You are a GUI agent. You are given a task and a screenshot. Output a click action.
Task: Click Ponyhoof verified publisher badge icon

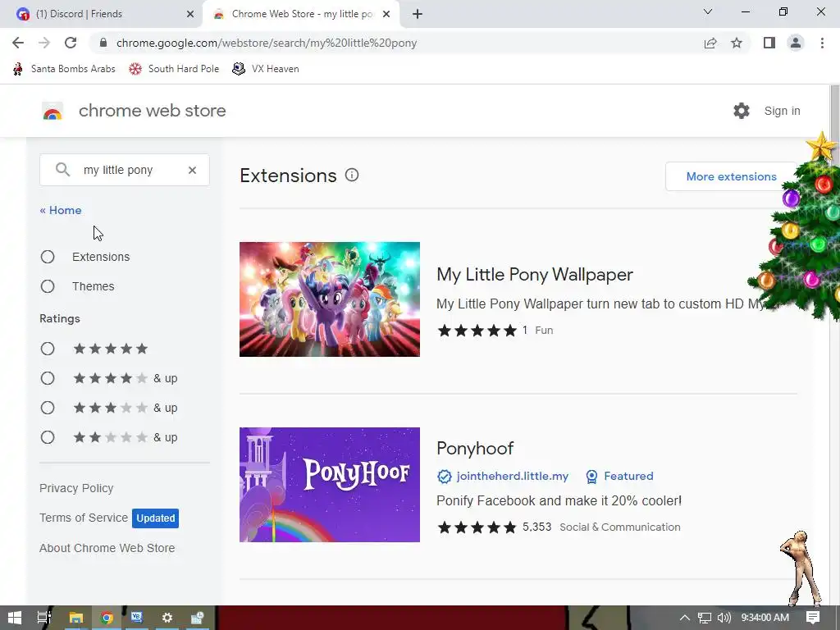[x=444, y=477]
